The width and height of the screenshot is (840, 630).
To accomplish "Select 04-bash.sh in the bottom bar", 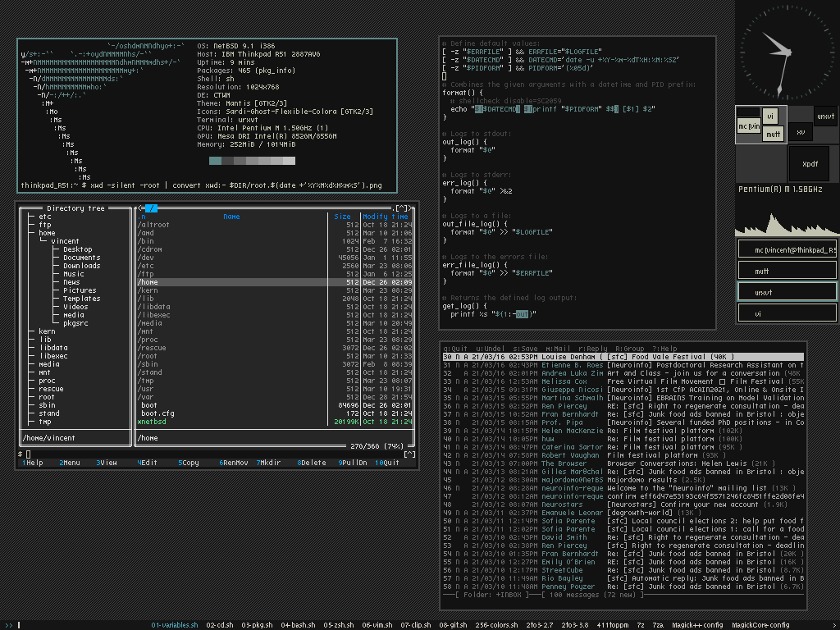I will pos(298,625).
